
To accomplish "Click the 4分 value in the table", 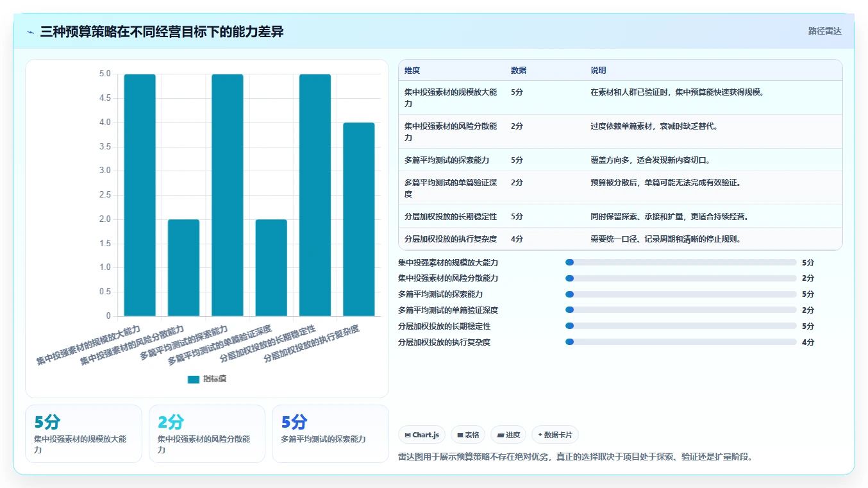I will point(517,239).
